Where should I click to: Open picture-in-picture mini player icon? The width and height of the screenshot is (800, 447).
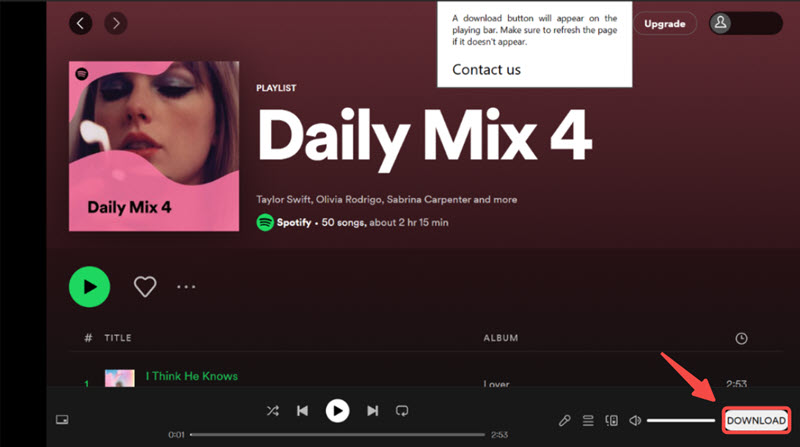pyautogui.click(x=62, y=419)
